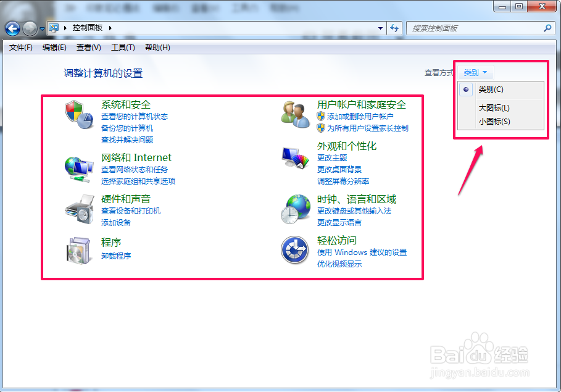The height and width of the screenshot is (392, 561).
Task: Click the Back arrow navigation button
Action: click(x=13, y=28)
